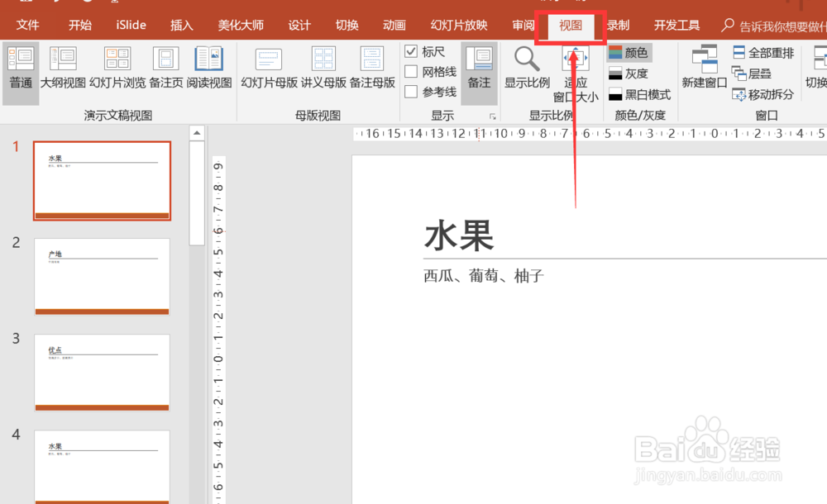Open the Animations (动画) tab
The width and height of the screenshot is (827, 504).
394,25
